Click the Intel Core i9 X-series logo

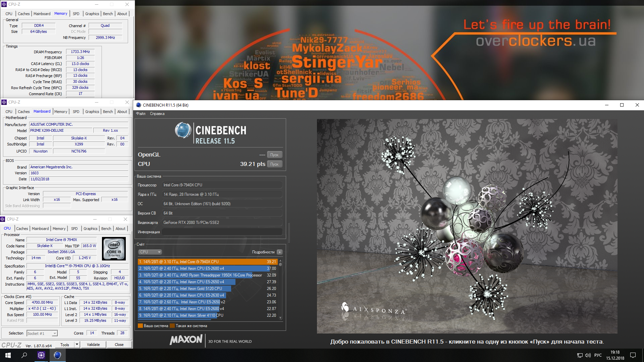coord(114,249)
